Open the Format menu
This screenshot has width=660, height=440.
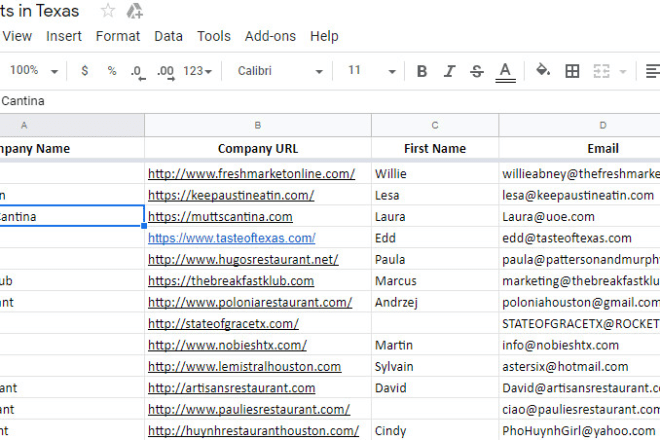[x=118, y=36]
